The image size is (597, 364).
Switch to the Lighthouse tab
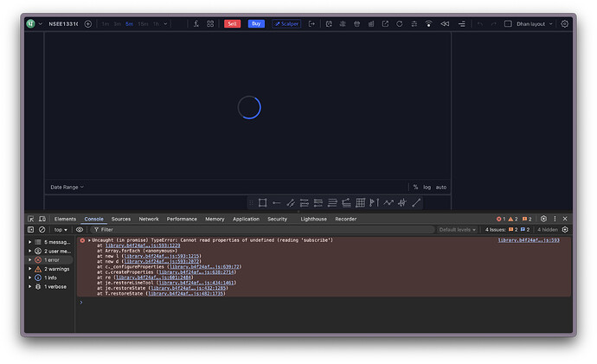pyautogui.click(x=314, y=219)
